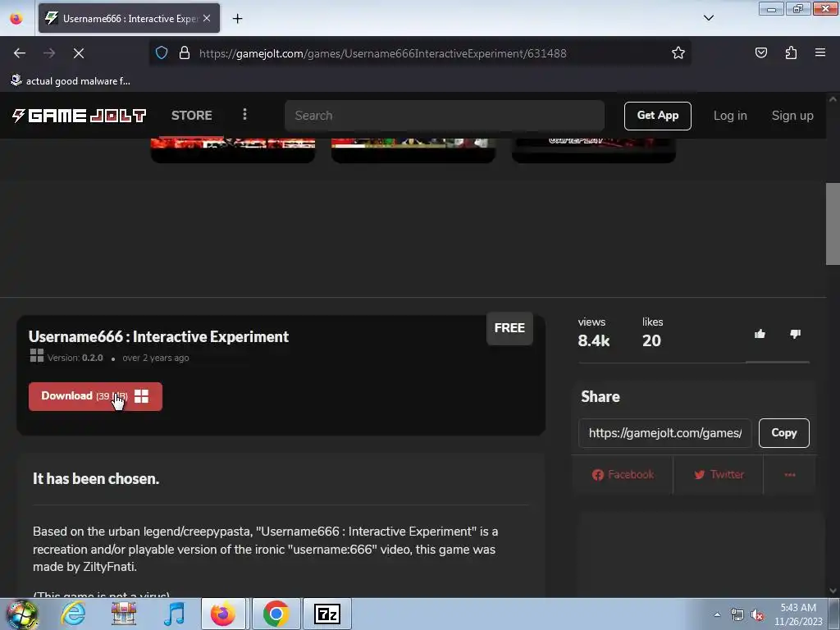Screen dimensions: 840x630
Task: Open the three-dot more menu in navbar
Action: 244,114
